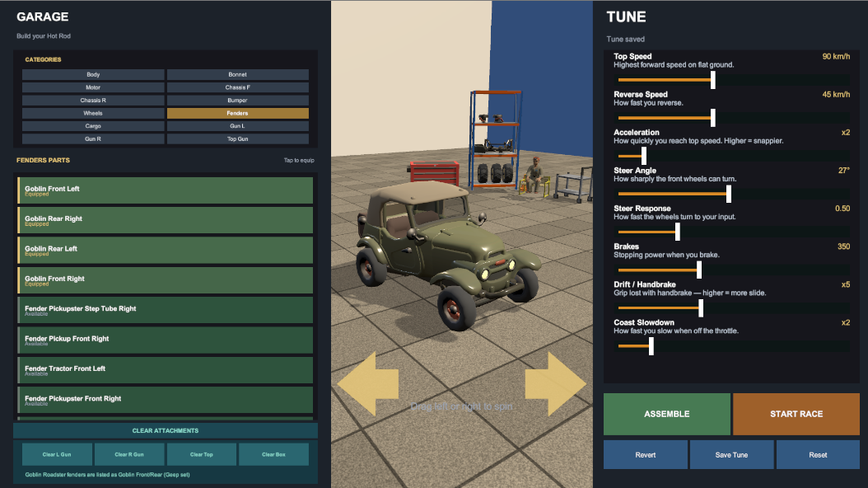Adjust the Acceleration slider
The height and width of the screenshot is (488, 868).
pyautogui.click(x=734, y=156)
